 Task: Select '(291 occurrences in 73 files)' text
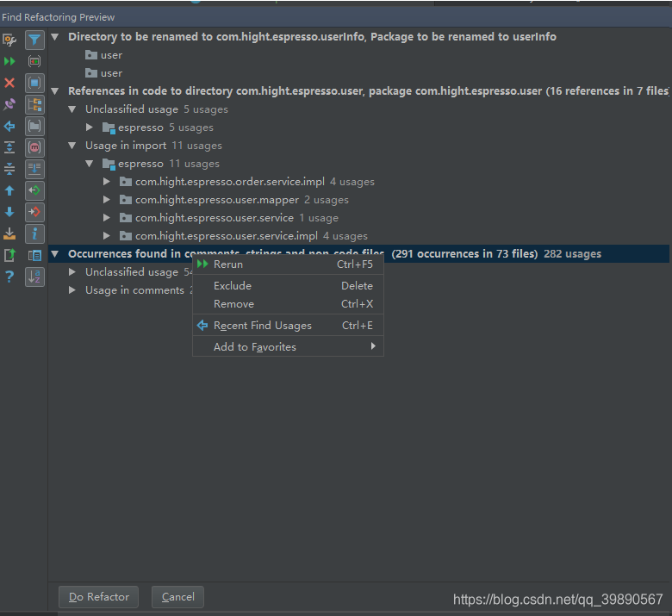point(464,254)
